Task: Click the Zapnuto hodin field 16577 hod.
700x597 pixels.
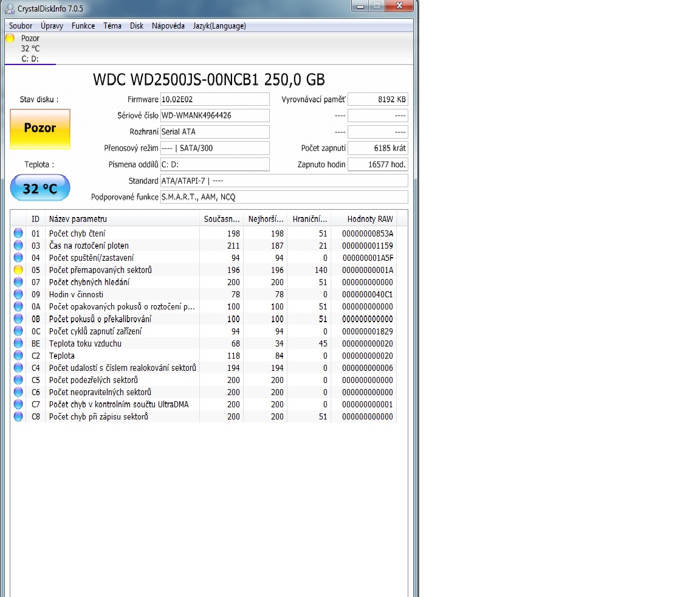Action: click(378, 164)
